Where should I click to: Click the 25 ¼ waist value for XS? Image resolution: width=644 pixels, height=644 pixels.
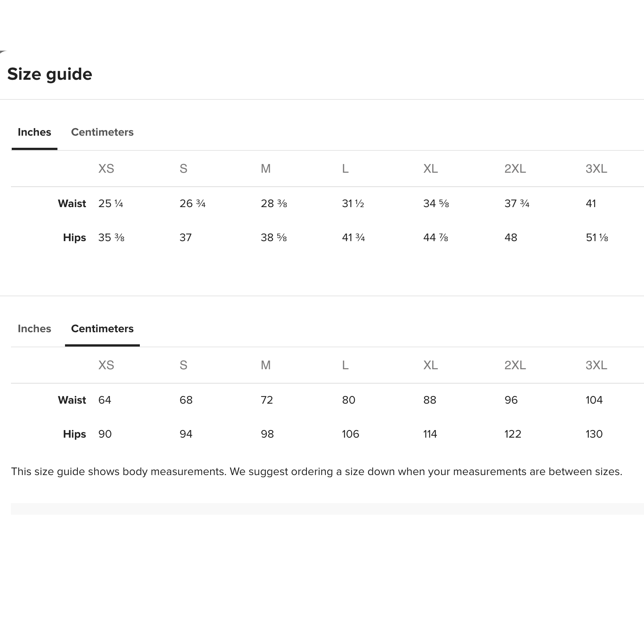[x=111, y=204]
